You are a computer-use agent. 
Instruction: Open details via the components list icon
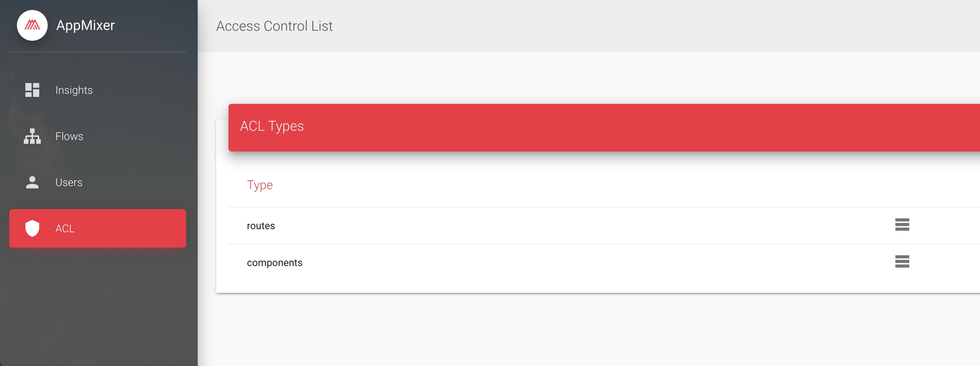click(x=902, y=262)
